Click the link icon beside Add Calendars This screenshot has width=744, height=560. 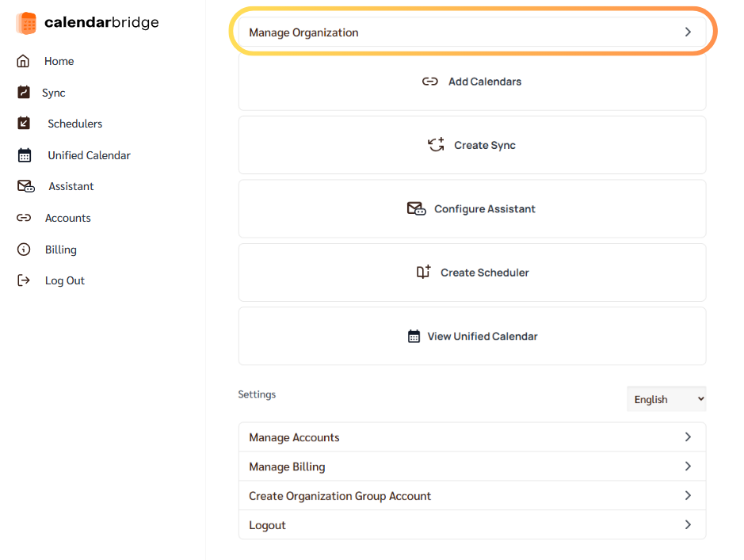430,82
